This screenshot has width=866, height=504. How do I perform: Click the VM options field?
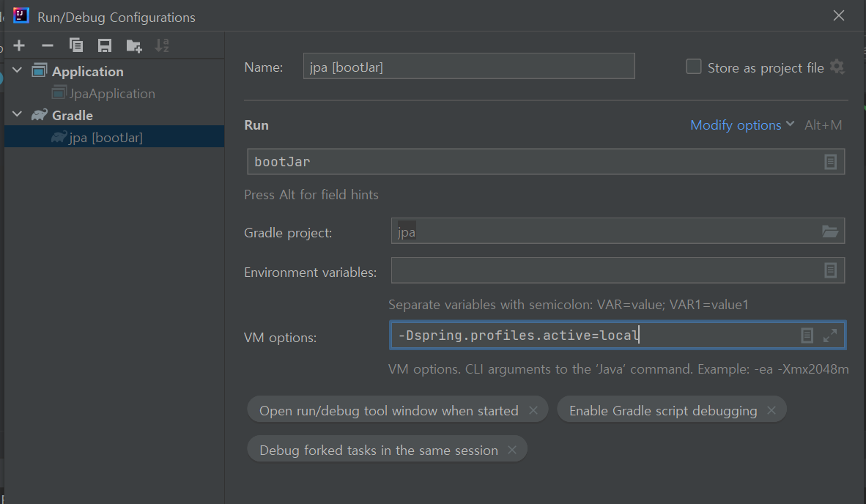[x=618, y=335]
